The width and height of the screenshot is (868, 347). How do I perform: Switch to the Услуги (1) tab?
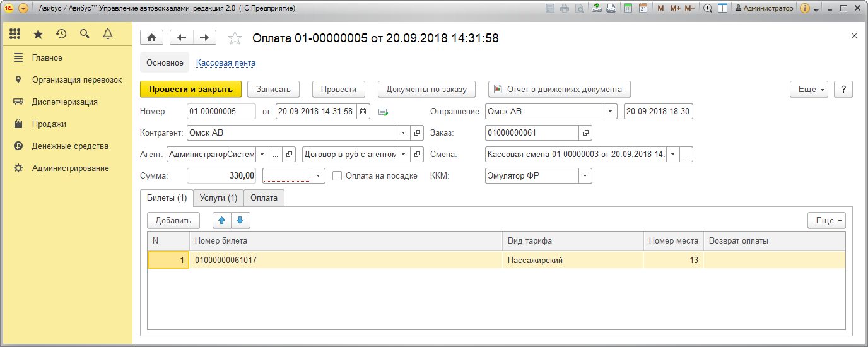[x=218, y=198]
